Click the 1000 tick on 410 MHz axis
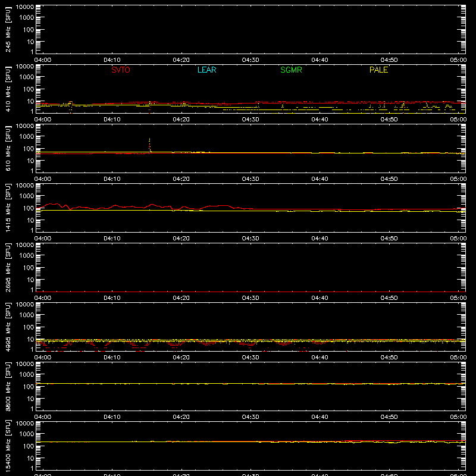 (27, 77)
